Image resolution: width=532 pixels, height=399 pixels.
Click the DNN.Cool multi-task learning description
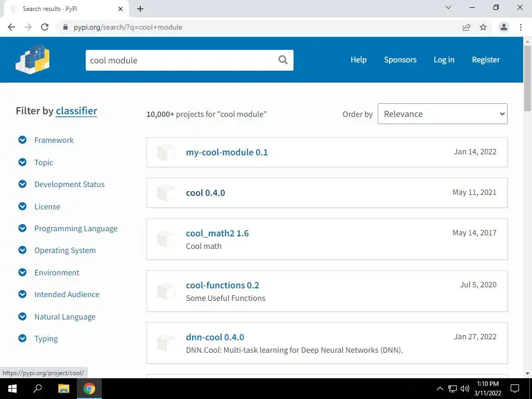point(295,350)
